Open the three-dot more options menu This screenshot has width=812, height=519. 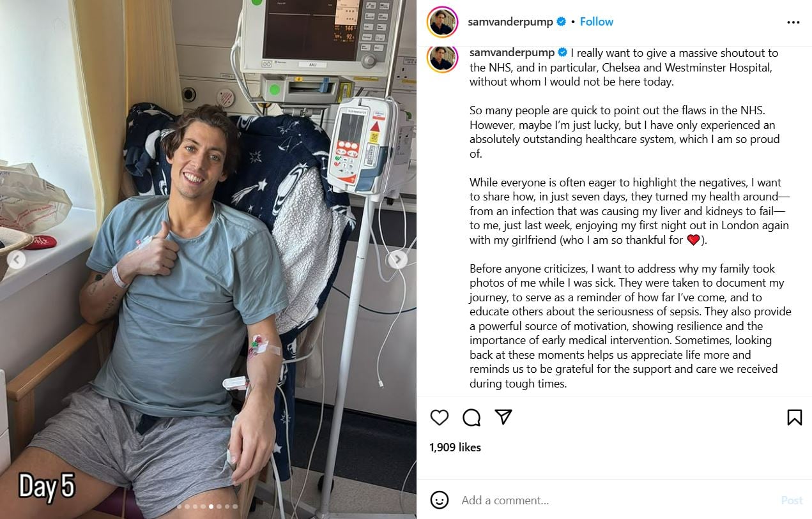[793, 22]
